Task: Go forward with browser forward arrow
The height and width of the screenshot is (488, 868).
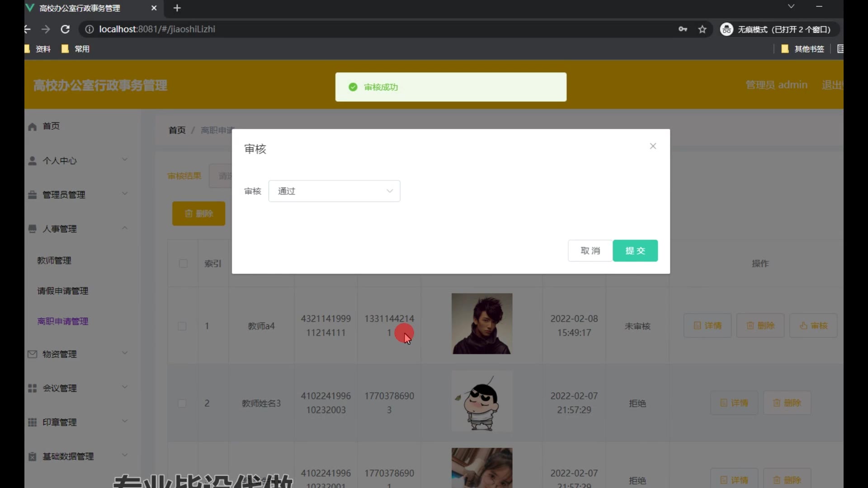Action: coord(46,29)
